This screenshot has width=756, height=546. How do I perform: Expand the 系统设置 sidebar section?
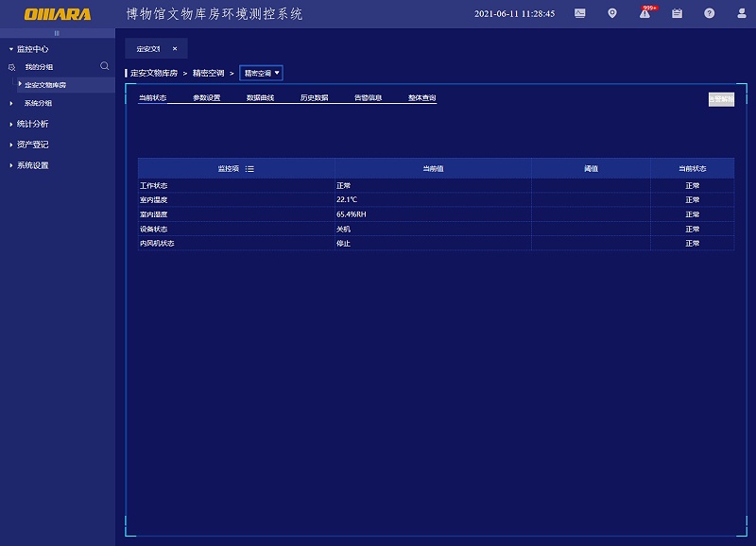tap(33, 165)
